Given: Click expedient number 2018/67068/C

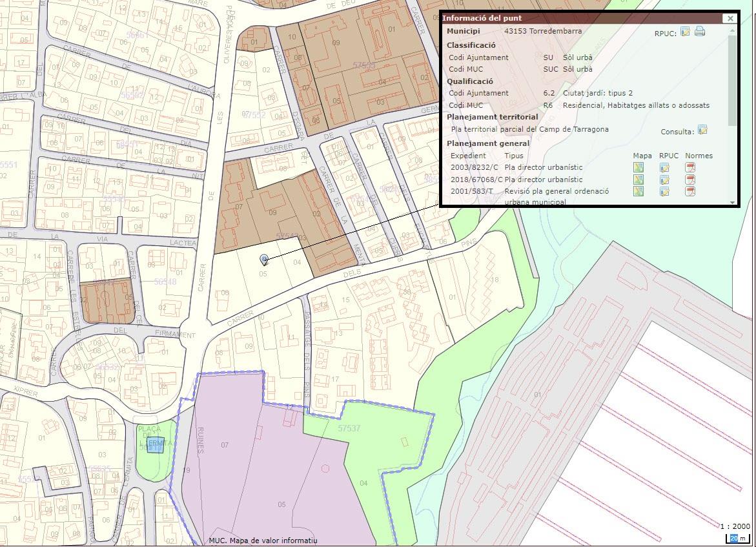Looking at the screenshot, I should 476,180.
